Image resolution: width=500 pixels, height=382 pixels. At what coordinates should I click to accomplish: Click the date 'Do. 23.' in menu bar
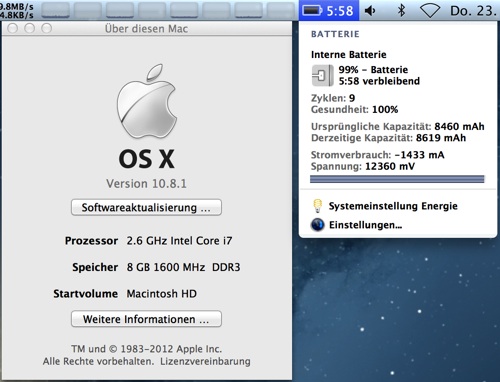pos(473,11)
